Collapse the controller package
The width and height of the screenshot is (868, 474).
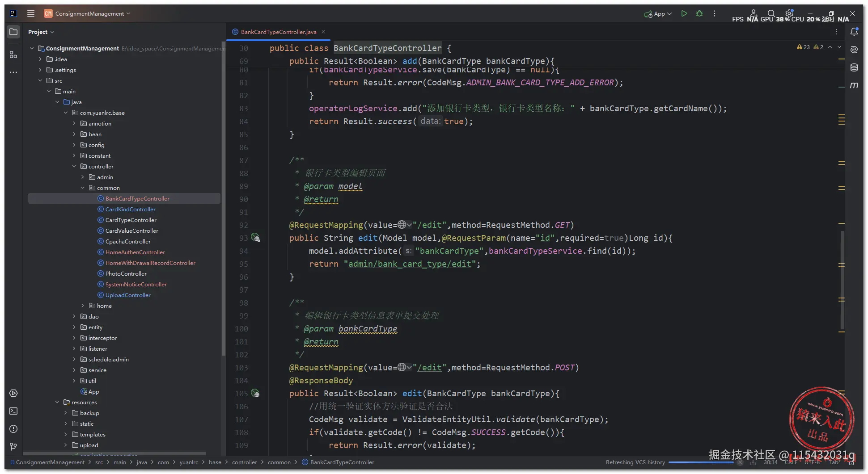click(x=74, y=166)
